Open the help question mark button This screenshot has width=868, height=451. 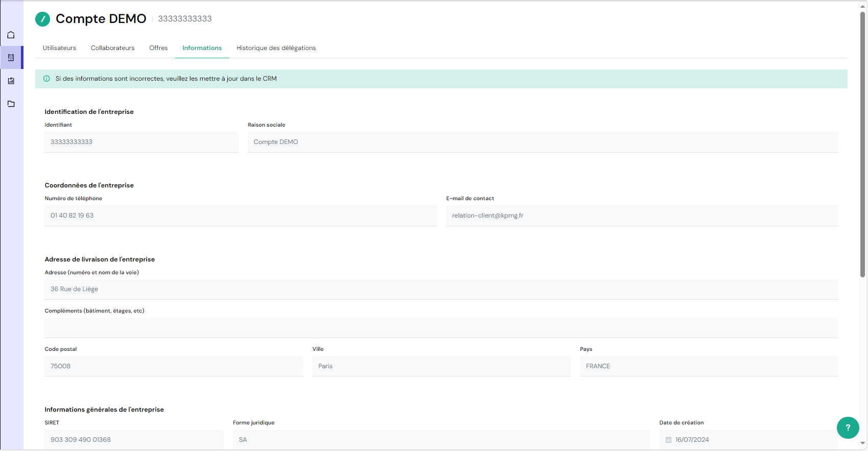tap(848, 428)
